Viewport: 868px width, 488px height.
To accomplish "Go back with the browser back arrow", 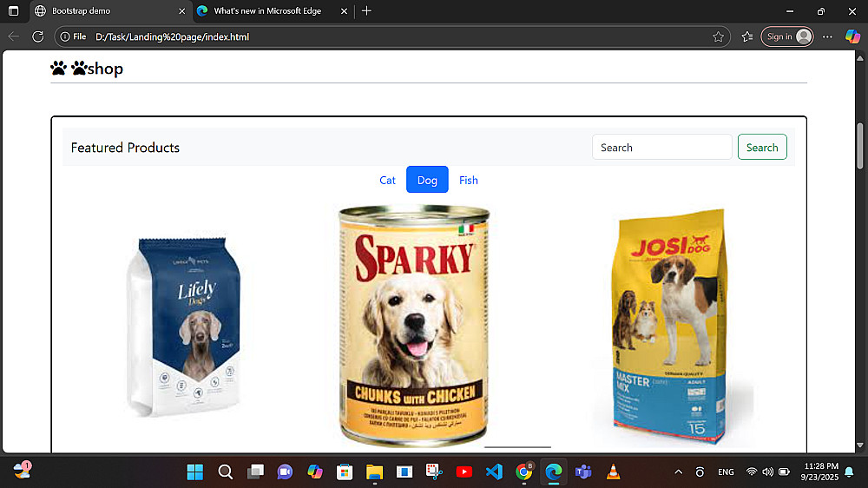I will click(x=14, y=36).
